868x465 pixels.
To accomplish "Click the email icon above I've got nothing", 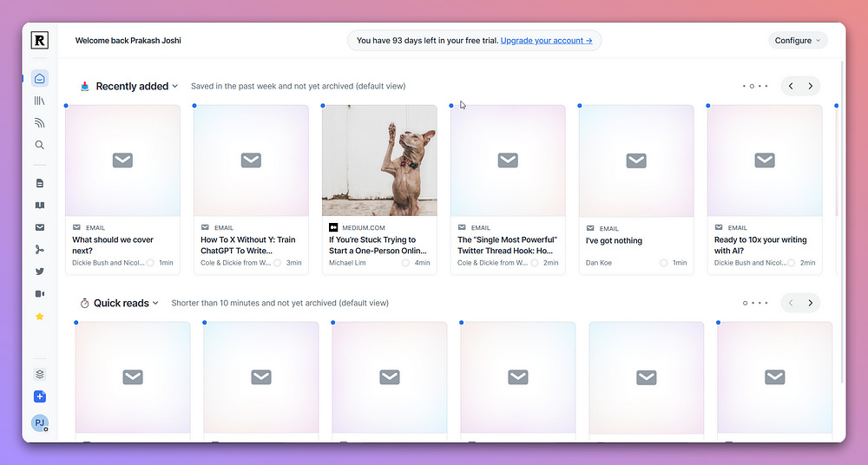I will pos(590,228).
